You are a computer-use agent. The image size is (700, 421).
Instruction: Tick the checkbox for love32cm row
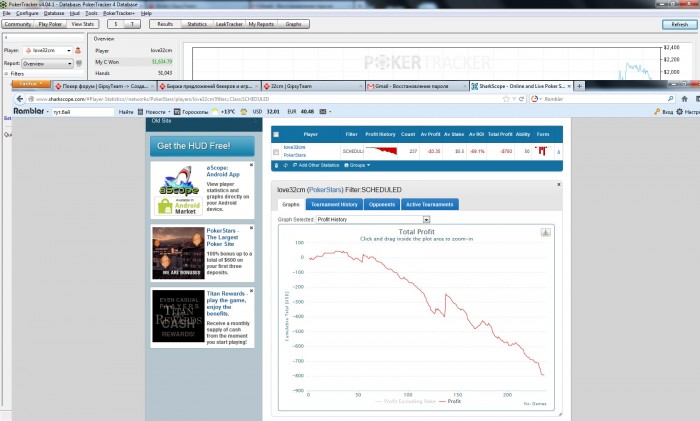pyautogui.click(x=276, y=152)
